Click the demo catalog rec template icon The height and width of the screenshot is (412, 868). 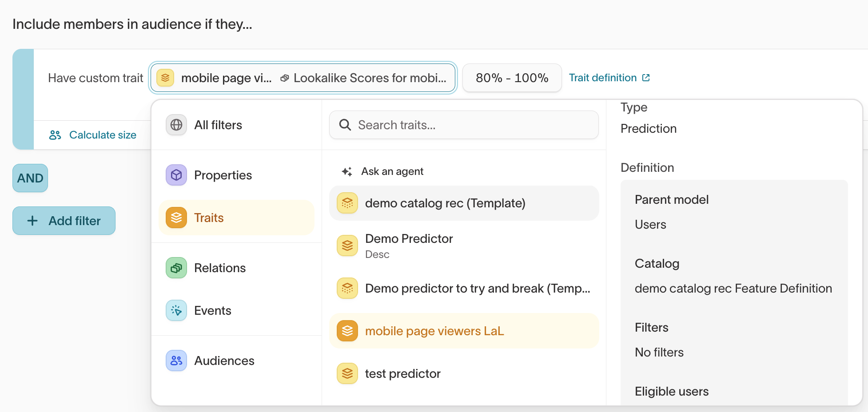(347, 203)
